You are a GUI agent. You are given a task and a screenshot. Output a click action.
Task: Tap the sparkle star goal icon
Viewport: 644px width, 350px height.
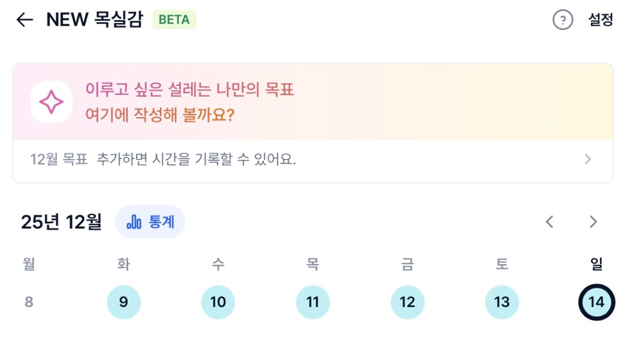pyautogui.click(x=51, y=102)
